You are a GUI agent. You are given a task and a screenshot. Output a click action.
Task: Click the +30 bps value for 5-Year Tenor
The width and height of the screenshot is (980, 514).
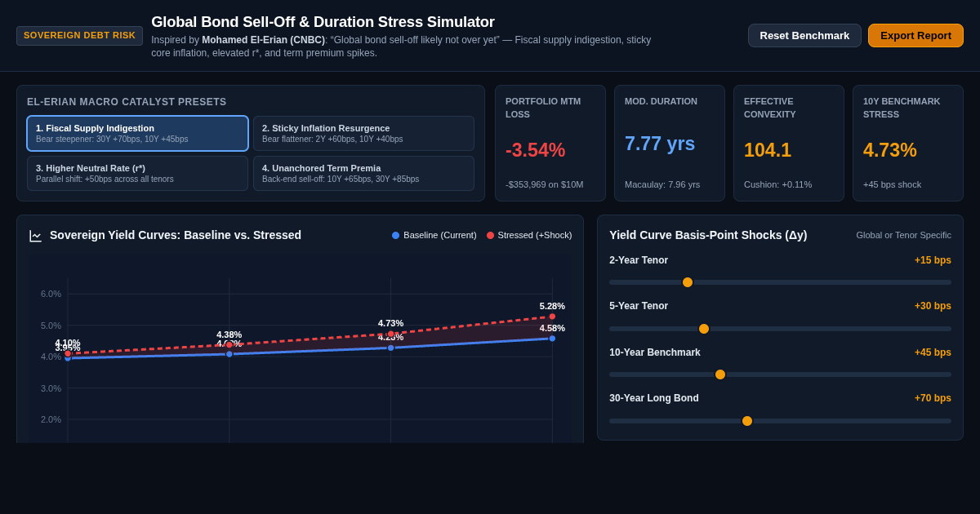pos(933,306)
